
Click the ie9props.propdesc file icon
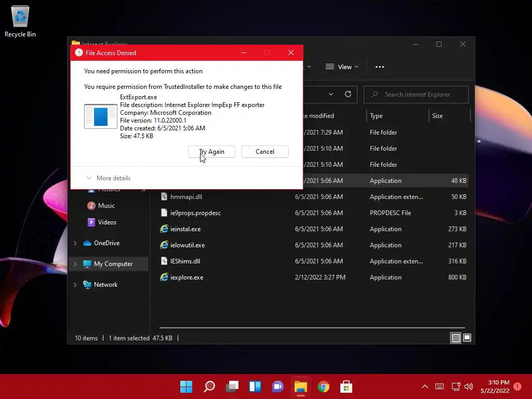(x=164, y=212)
